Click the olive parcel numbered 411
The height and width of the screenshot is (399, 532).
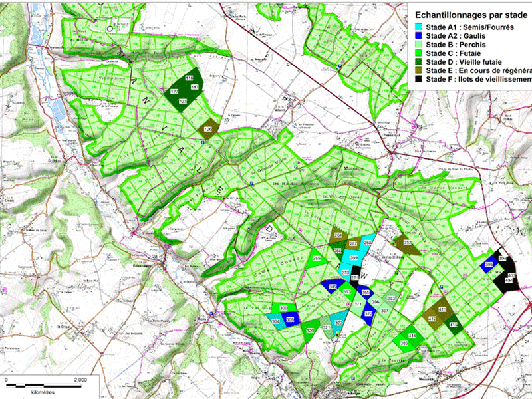click(442, 309)
